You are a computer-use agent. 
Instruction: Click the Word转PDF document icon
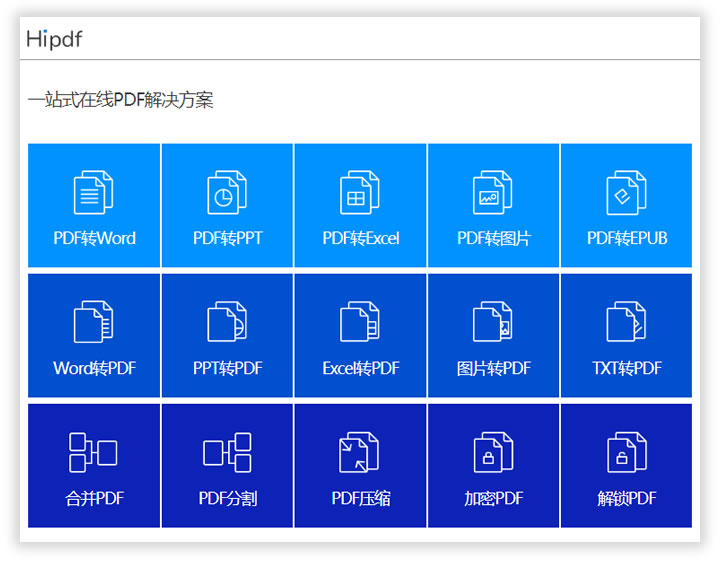[94, 322]
